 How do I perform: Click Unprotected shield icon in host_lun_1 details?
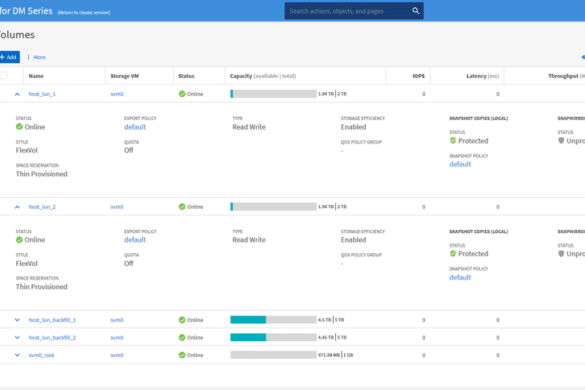(x=561, y=140)
